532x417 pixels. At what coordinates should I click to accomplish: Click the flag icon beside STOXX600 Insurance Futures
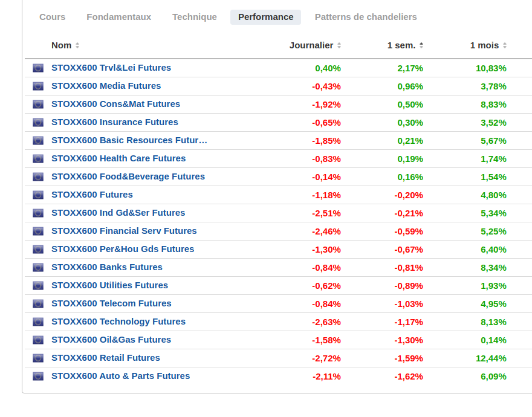tap(38, 123)
